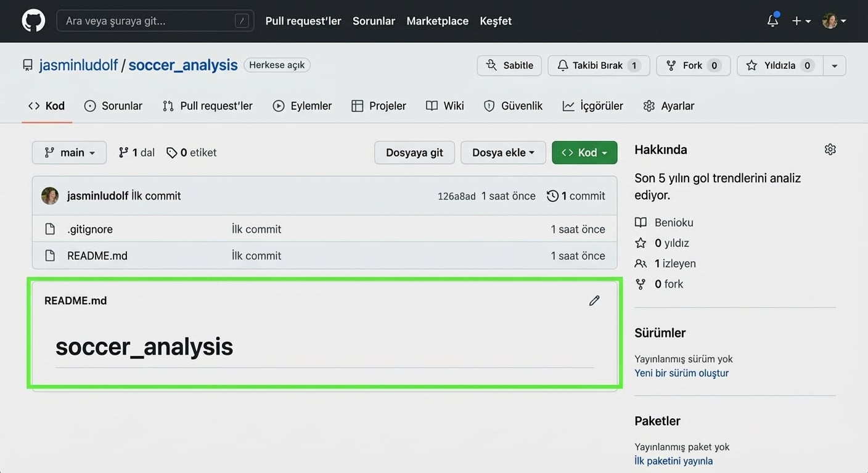Pin the repository with Sabitle

pos(509,65)
